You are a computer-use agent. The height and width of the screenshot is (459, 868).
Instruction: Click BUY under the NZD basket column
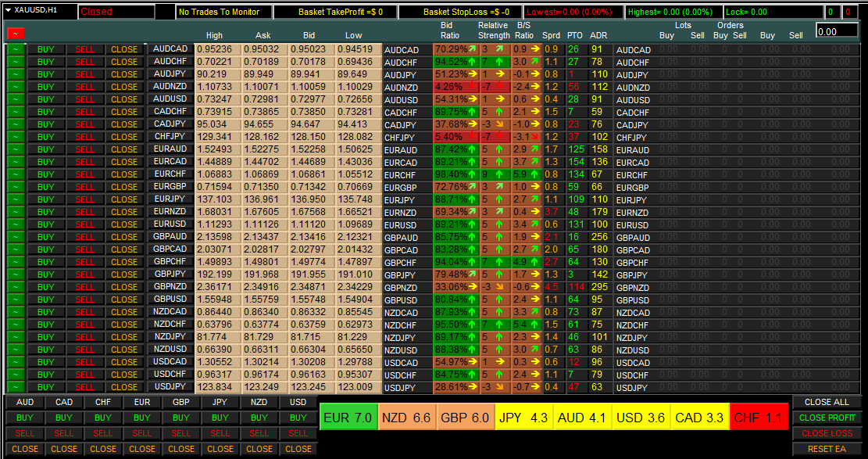point(259,418)
